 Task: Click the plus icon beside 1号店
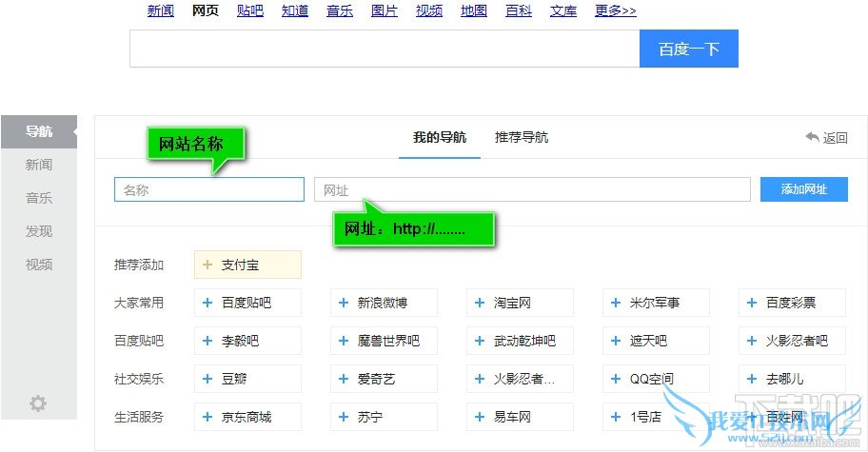[616, 417]
